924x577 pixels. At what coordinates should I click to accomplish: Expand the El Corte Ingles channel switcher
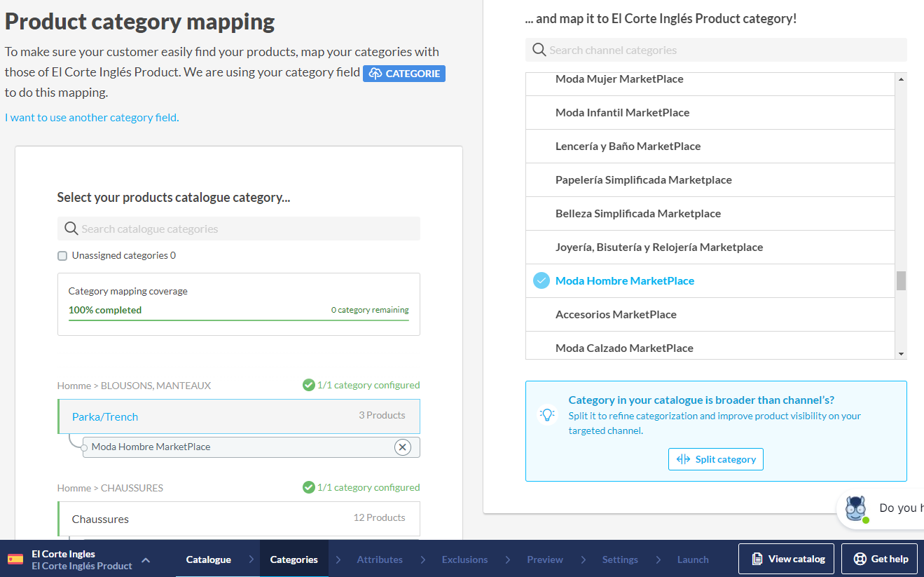146,559
